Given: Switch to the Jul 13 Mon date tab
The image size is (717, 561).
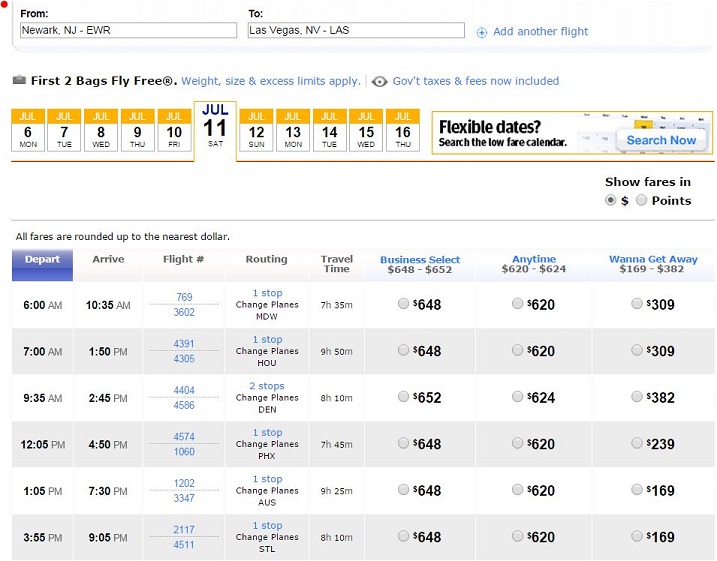Looking at the screenshot, I should 293,130.
